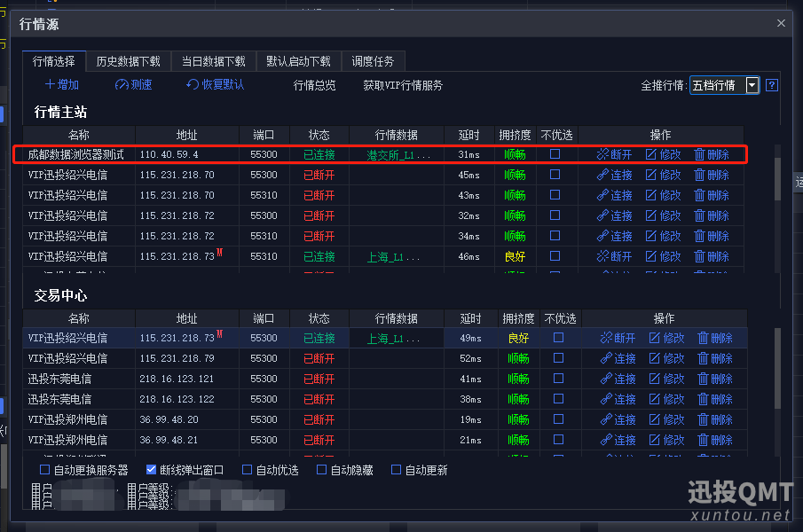The image size is (803, 532).
Task: Click 恢复默认 to restore defaults
Action: pyautogui.click(x=216, y=85)
